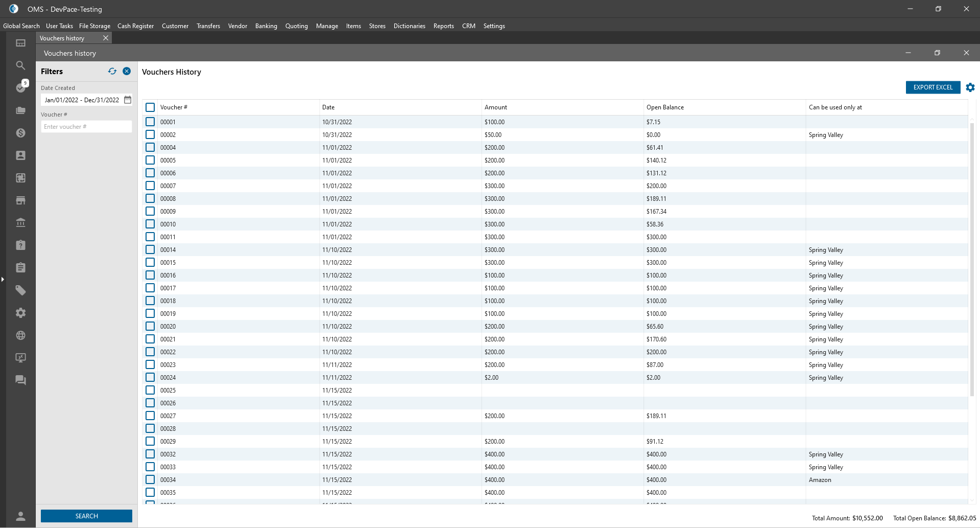Click the dollar sign circle sidebar icon

(x=20, y=133)
